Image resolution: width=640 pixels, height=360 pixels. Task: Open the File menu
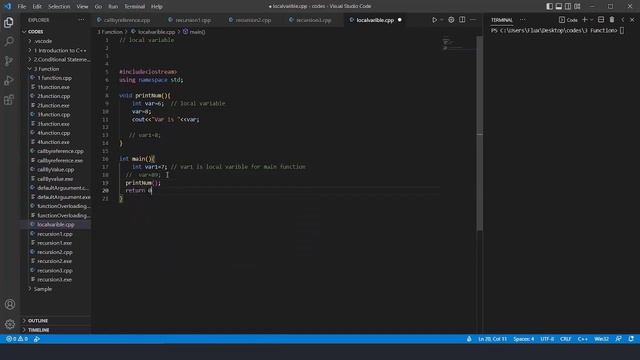22,7
